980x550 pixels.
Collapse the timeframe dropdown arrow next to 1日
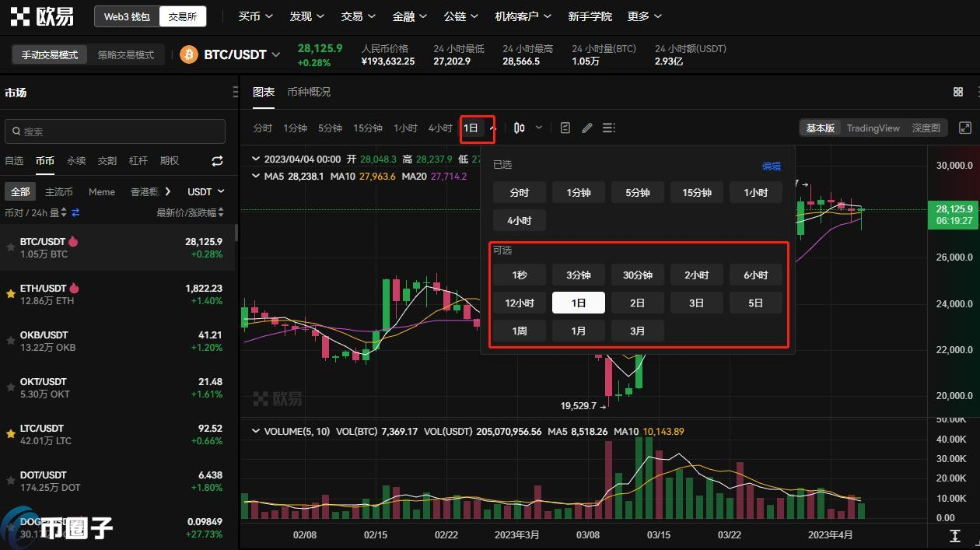click(492, 128)
